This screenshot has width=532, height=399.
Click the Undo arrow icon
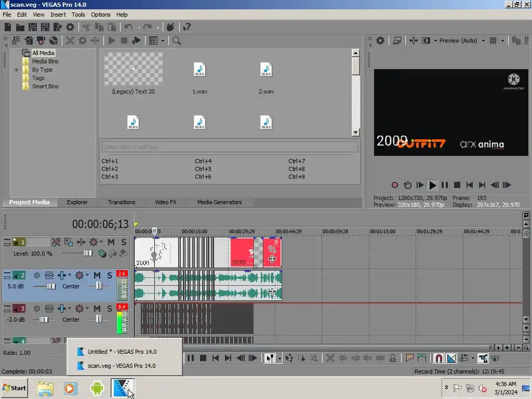128,27
